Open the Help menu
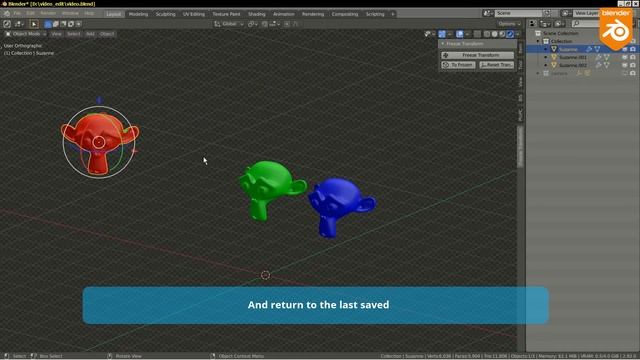This screenshot has width=640, height=360. [89, 13]
